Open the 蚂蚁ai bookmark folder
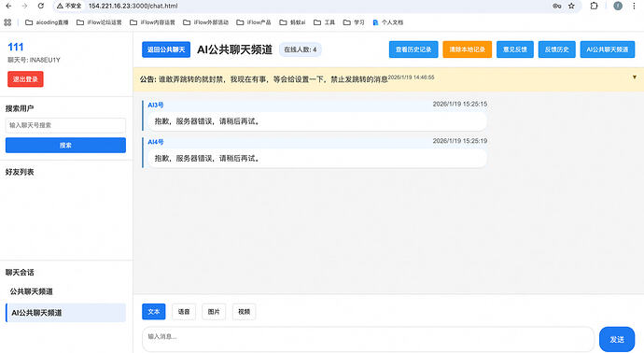Screen dimensions: 644x353 click(x=292, y=22)
